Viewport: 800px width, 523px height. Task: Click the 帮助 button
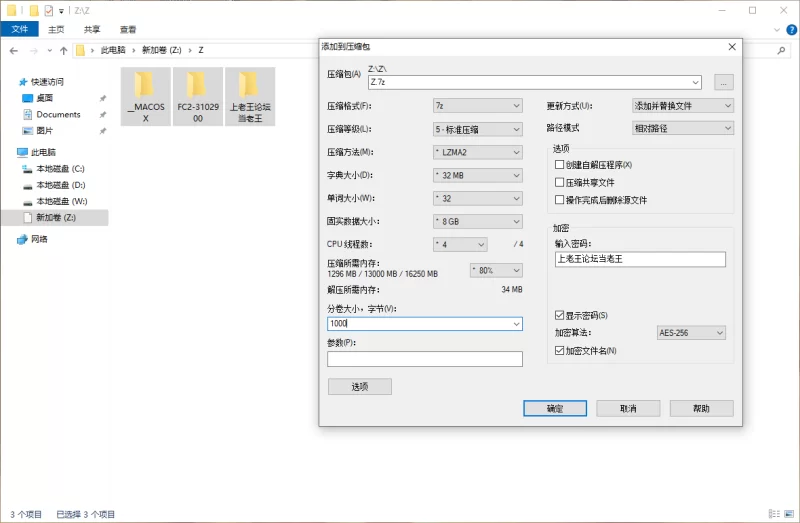click(702, 408)
